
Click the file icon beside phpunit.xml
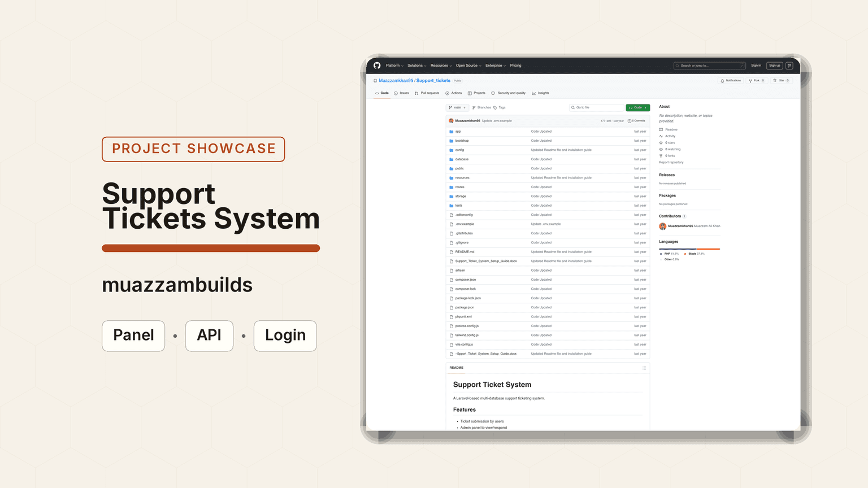coord(452,317)
